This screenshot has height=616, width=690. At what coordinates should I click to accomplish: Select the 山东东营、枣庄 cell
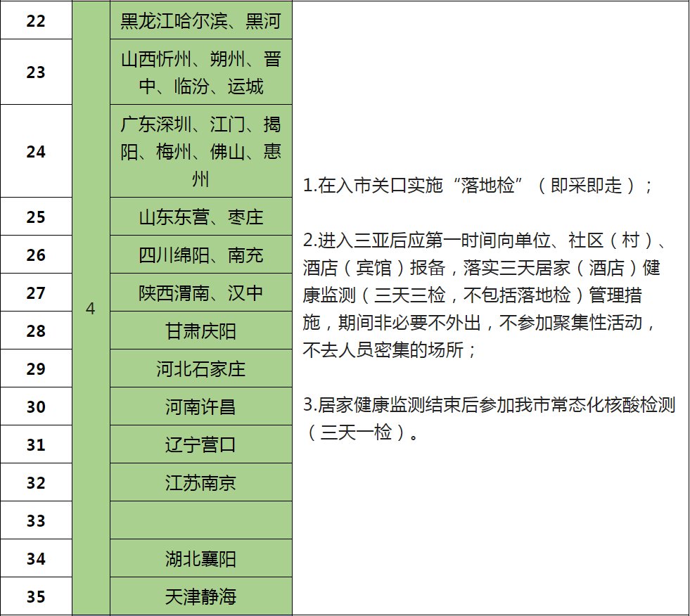tap(200, 217)
